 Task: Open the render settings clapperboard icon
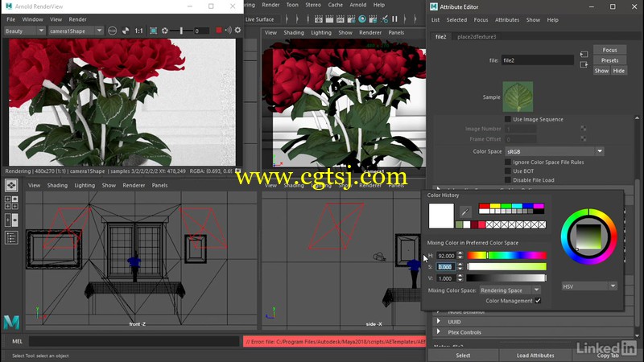coord(351,19)
